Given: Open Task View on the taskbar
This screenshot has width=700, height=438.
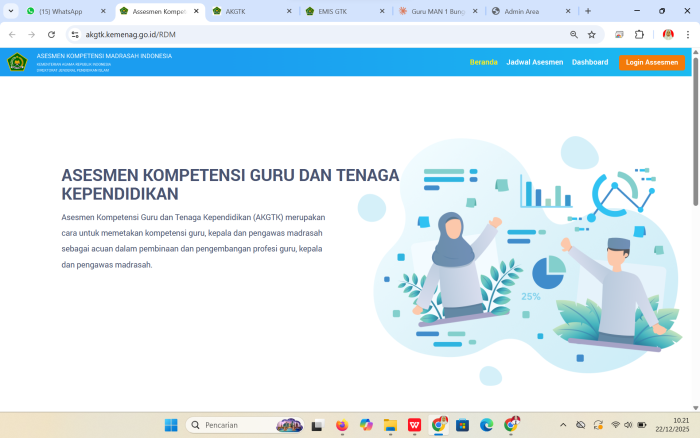Looking at the screenshot, I should click(x=317, y=425).
